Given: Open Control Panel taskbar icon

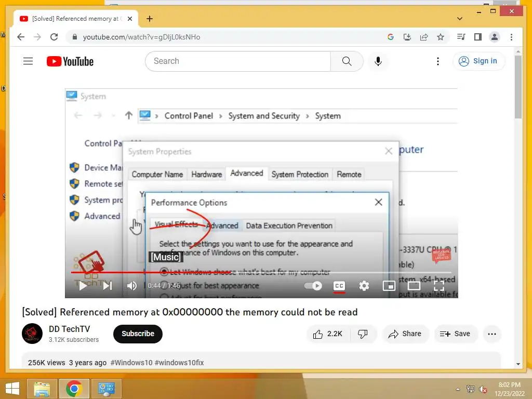Looking at the screenshot, I should pos(106,389).
